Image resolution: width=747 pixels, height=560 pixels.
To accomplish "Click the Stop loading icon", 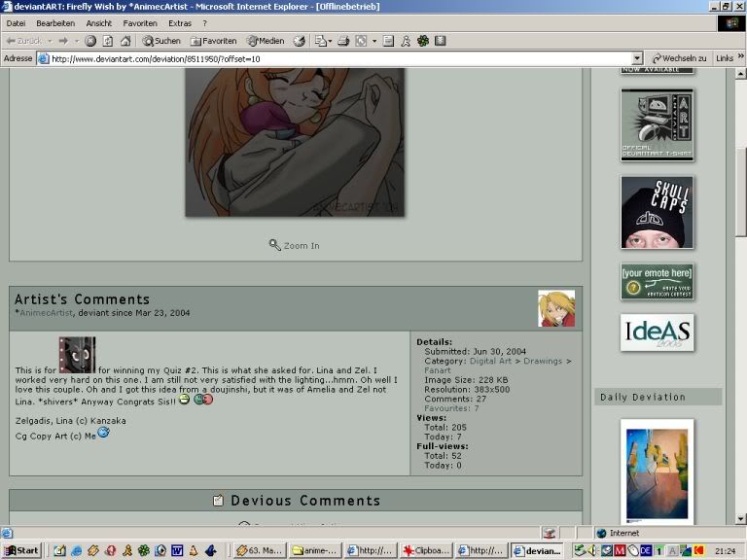I will [x=90, y=41].
